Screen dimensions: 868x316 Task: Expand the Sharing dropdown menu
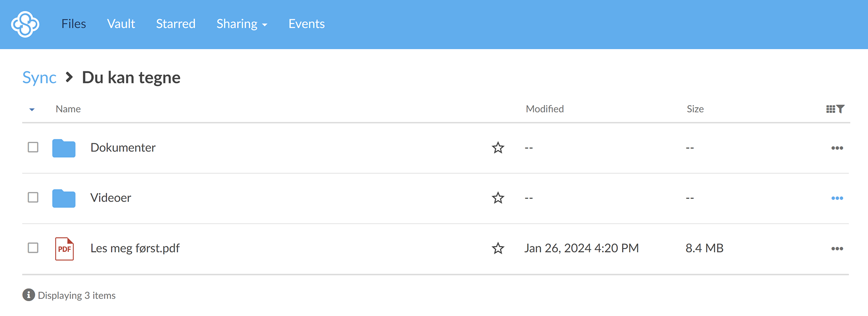click(x=242, y=24)
